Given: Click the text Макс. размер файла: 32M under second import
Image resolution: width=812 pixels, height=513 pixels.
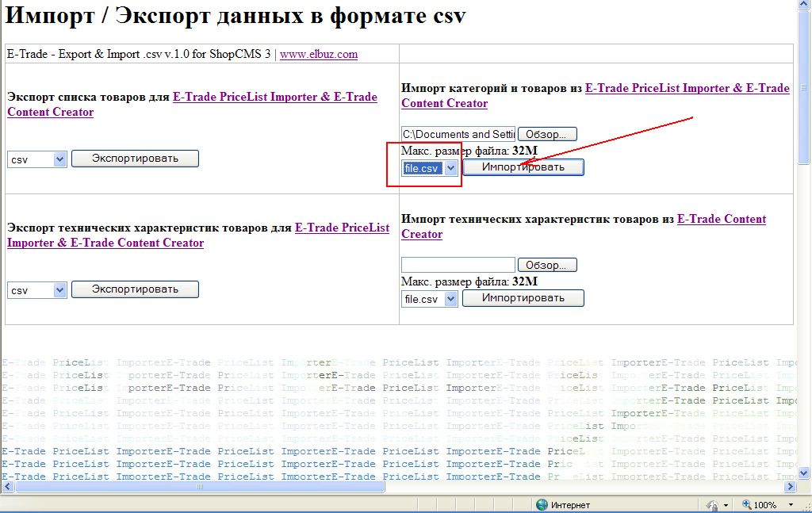Looking at the screenshot, I should [x=469, y=281].
